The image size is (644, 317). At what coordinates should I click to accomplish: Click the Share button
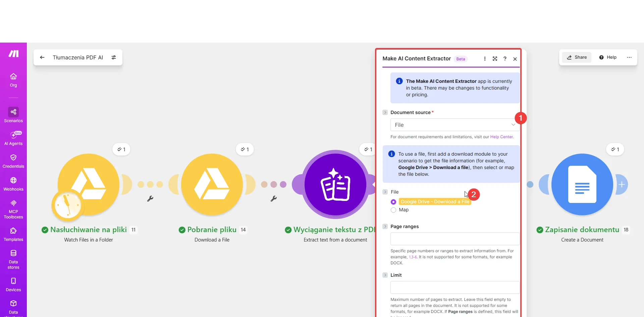[x=577, y=57]
